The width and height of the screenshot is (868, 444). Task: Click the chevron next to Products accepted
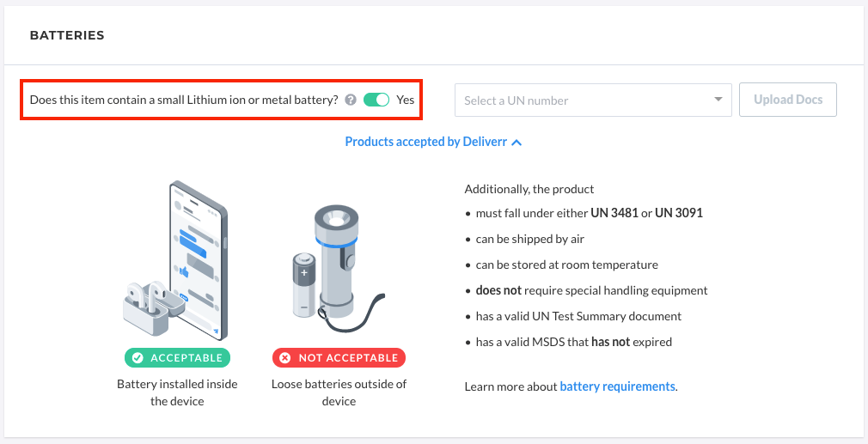(x=517, y=142)
